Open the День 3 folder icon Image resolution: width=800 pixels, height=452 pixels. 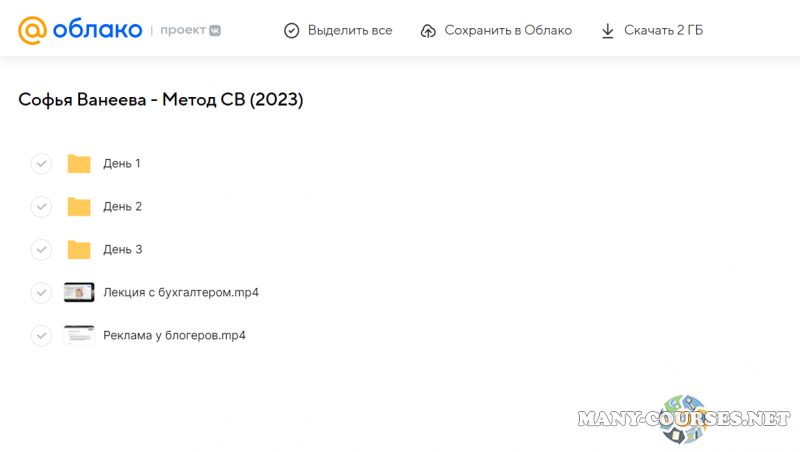(x=79, y=250)
